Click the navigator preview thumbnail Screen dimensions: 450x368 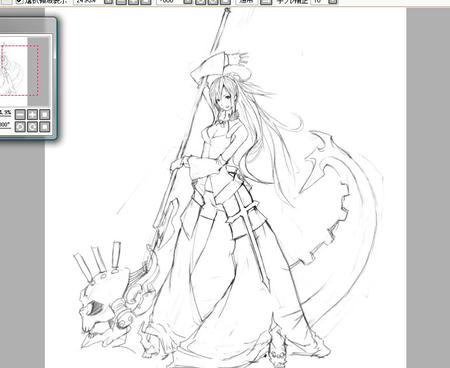click(25, 71)
